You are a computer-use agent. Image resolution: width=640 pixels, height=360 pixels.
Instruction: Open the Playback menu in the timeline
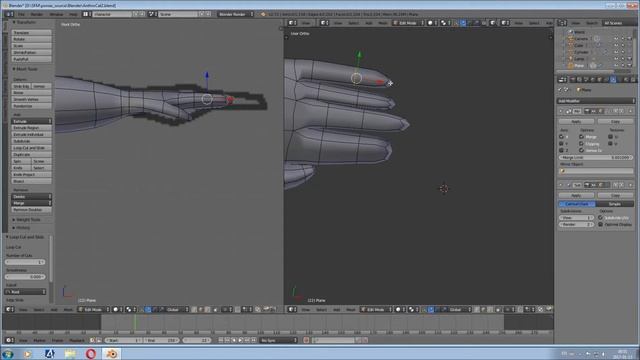[76, 340]
